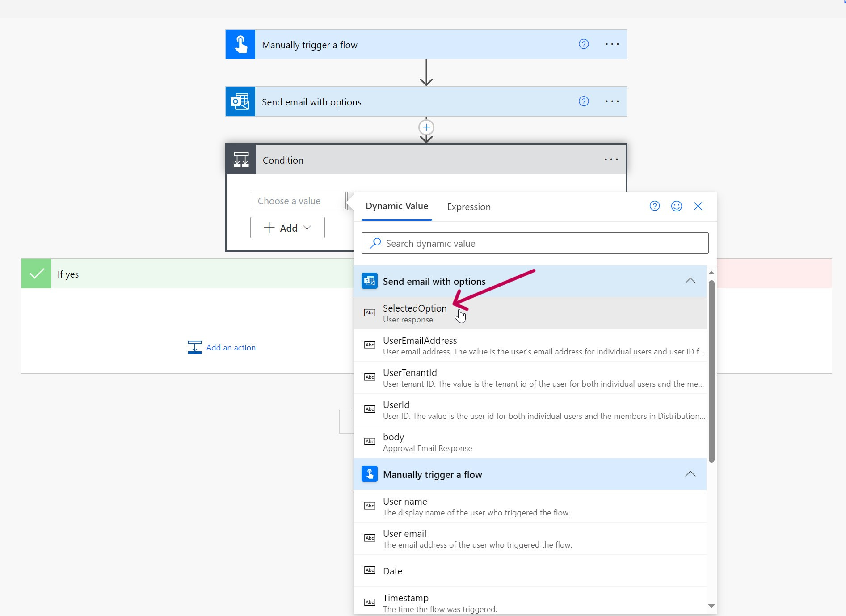Click the scrollbar up arrow in dynamic list
The width and height of the screenshot is (846, 616).
coord(712,273)
